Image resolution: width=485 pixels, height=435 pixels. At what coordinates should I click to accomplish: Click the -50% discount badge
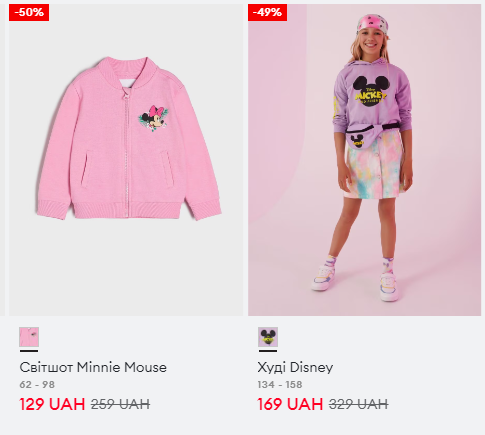coord(29,13)
